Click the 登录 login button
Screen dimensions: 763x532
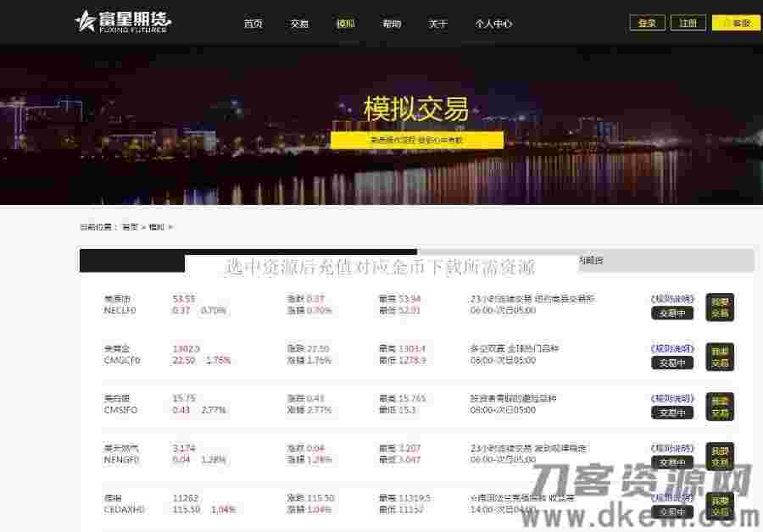647,23
